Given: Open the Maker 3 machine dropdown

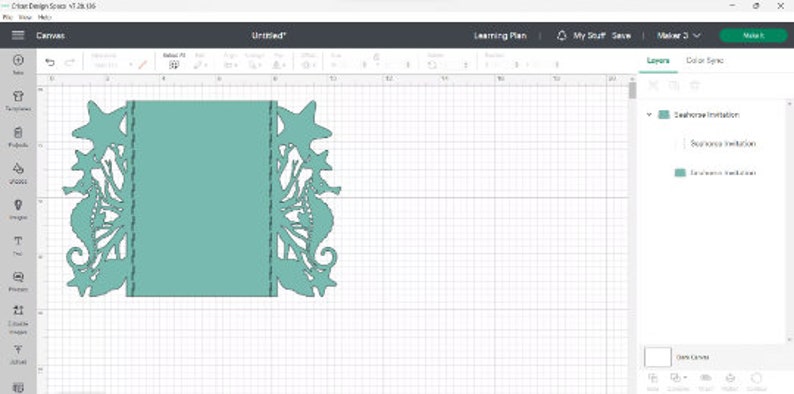Looking at the screenshot, I should click(679, 35).
